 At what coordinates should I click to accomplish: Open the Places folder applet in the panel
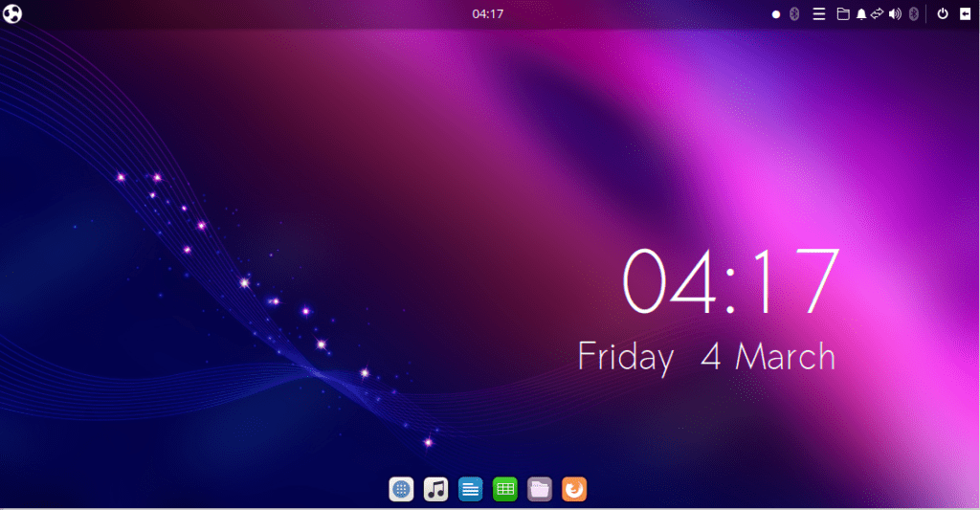(843, 13)
